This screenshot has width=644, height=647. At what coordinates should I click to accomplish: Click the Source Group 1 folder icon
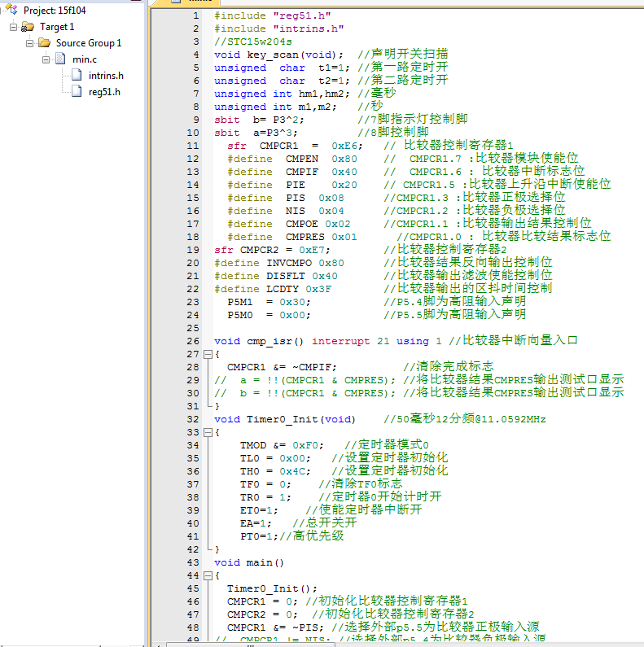point(44,43)
